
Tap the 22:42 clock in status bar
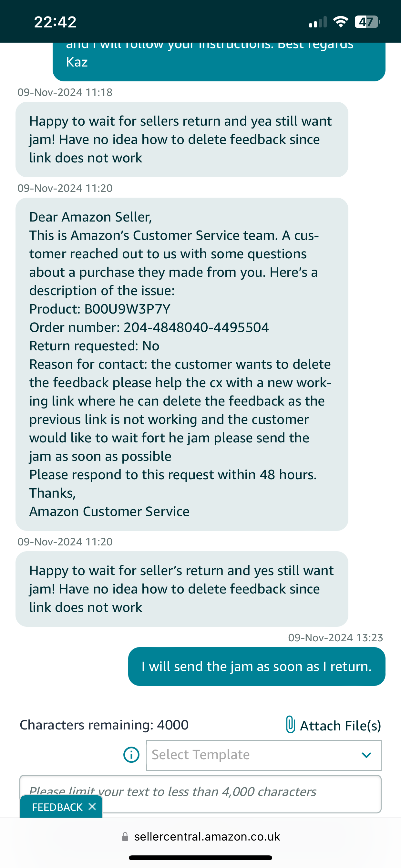(55, 22)
